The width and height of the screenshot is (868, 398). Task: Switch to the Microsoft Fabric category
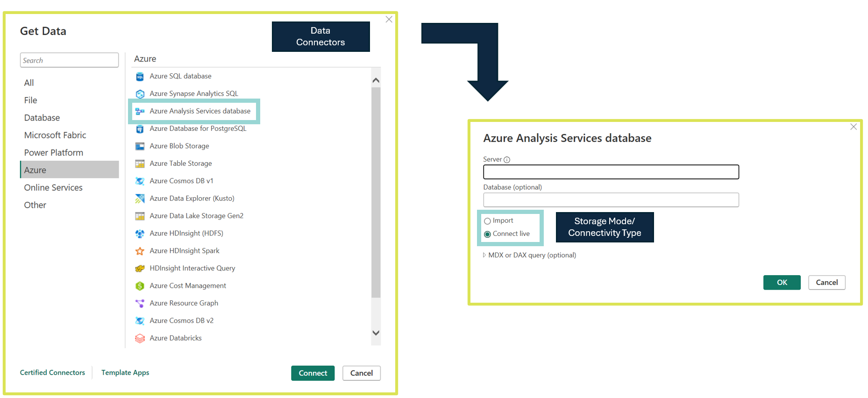click(55, 135)
